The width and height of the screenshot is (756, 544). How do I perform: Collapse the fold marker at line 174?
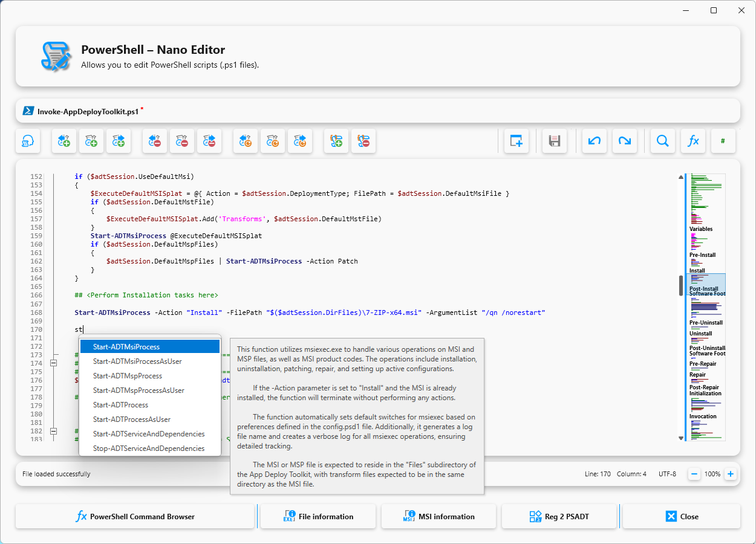53,363
